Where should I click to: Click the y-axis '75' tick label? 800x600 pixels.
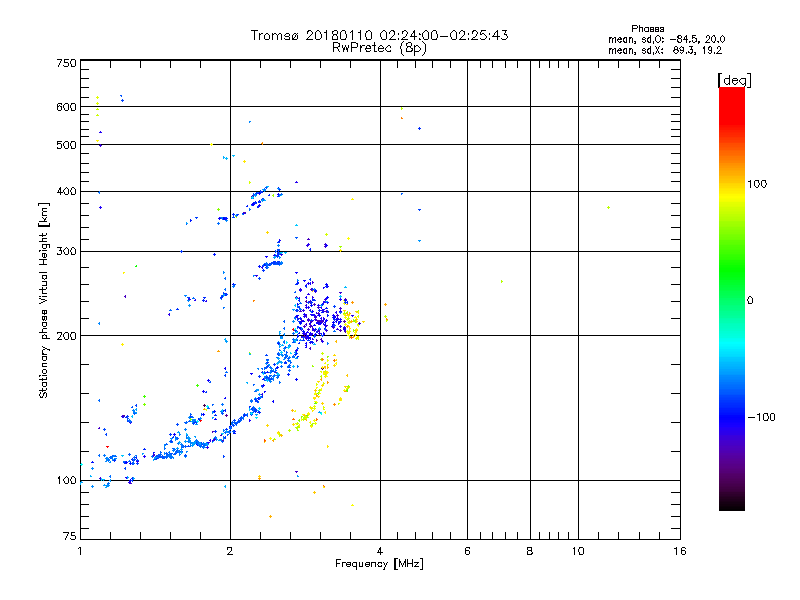70,536
